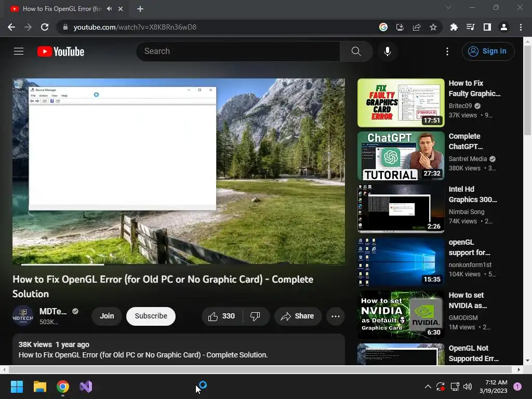Open Chrome media controls icon

[470, 27]
